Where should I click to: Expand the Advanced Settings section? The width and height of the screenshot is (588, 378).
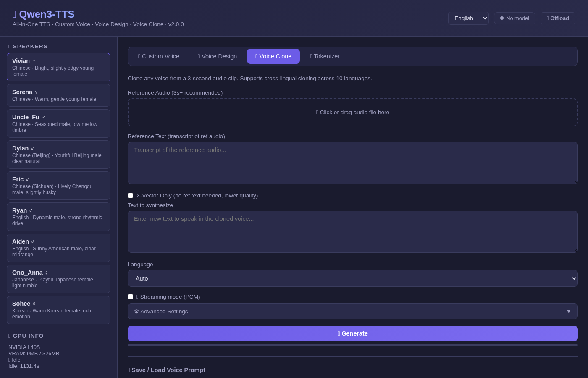[353, 311]
